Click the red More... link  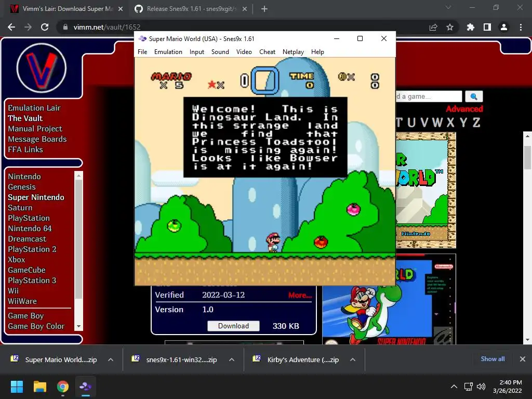pos(300,295)
